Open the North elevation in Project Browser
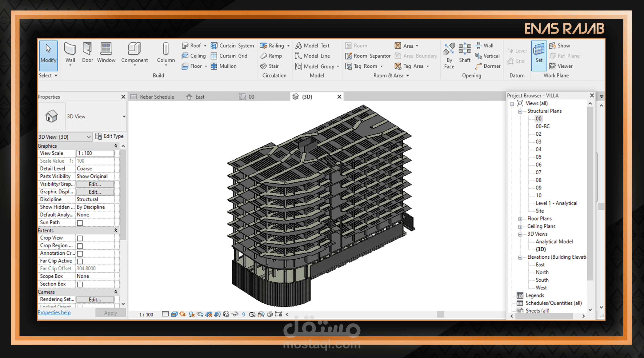The height and width of the screenshot is (358, 644). click(542, 272)
